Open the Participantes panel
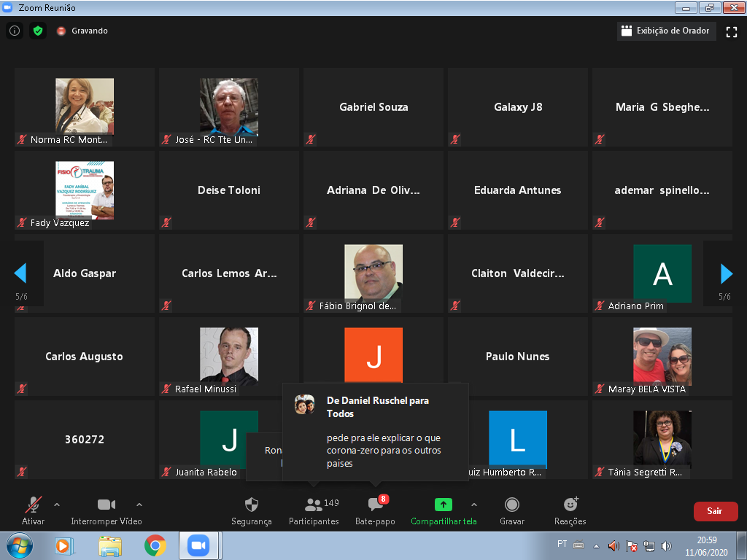Image resolution: width=747 pixels, height=560 pixels. 314,505
